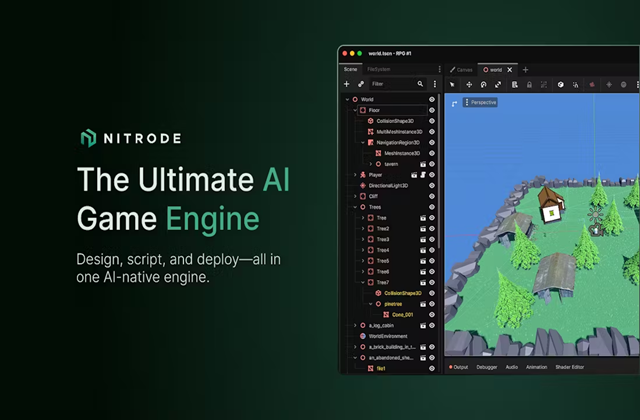
Task: Collapse the Trees node
Action: pos(355,207)
